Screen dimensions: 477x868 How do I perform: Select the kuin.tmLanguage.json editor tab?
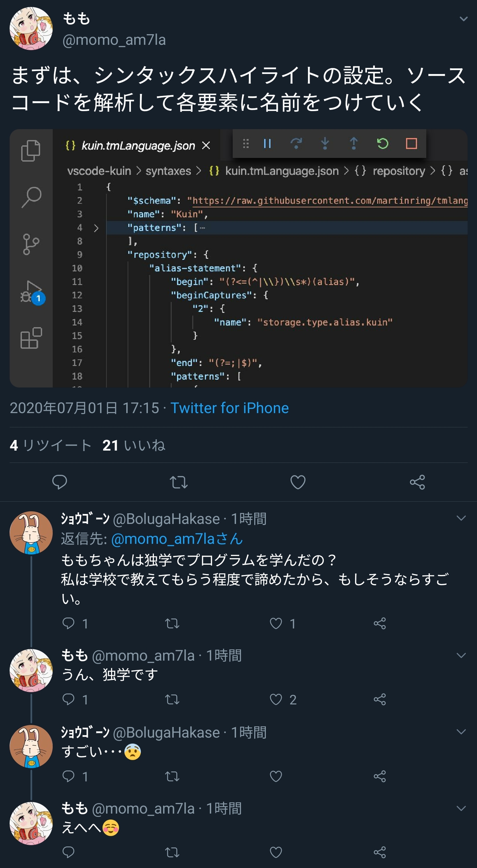(138, 146)
